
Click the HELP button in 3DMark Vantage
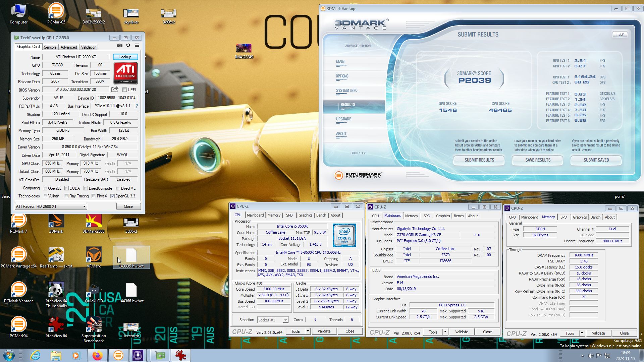620,34
